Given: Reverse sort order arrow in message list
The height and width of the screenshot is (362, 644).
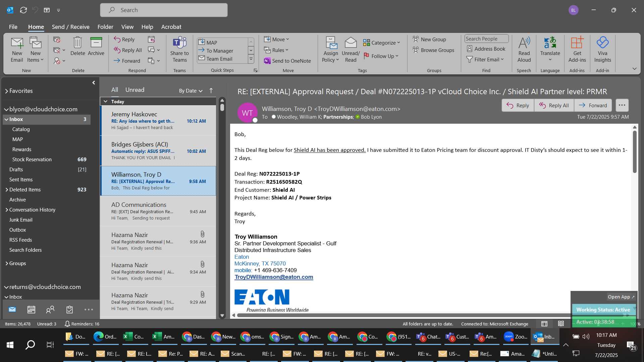Looking at the screenshot, I should (211, 90).
